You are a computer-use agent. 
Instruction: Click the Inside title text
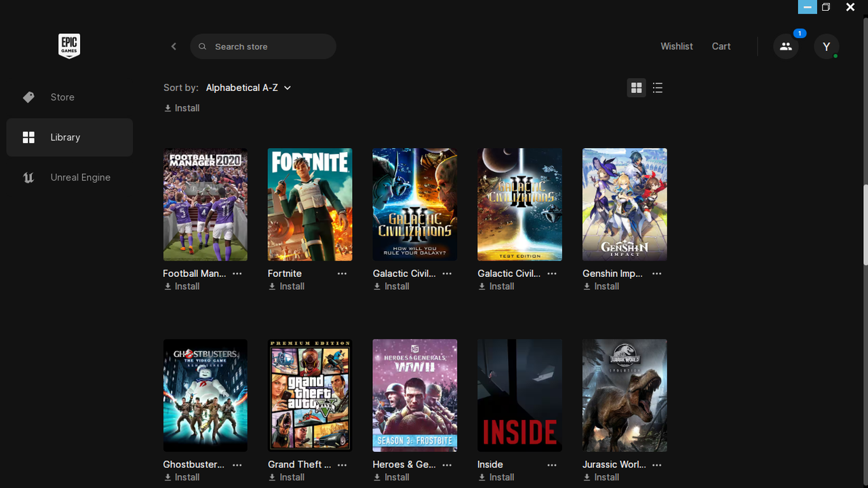coord(490,465)
